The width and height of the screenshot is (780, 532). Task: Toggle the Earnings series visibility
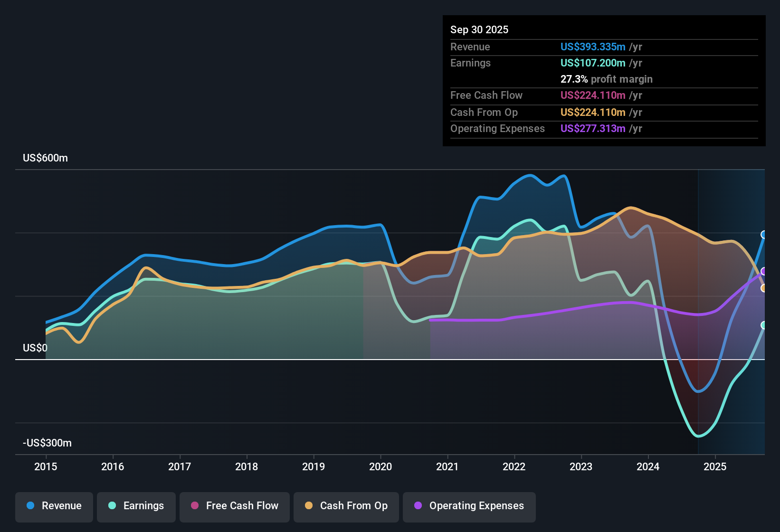pos(136,506)
